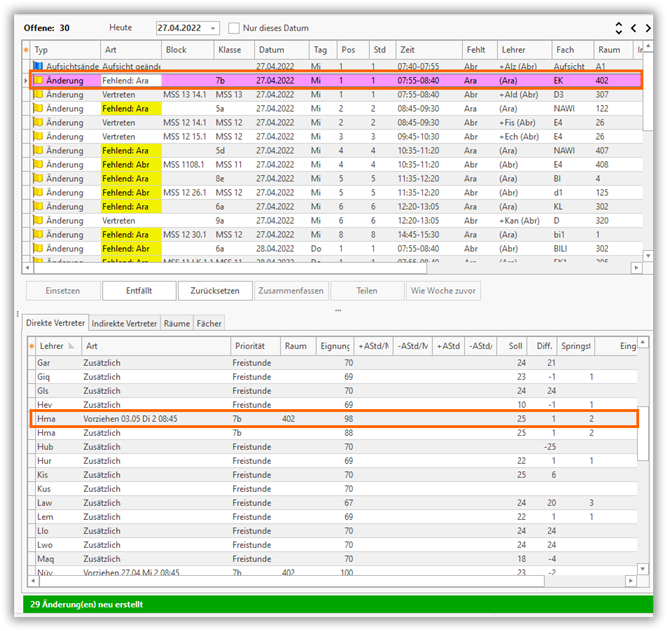Click the orange asterisk beside the Lehrer column header
This screenshot has height=631, width=667.
[31, 345]
